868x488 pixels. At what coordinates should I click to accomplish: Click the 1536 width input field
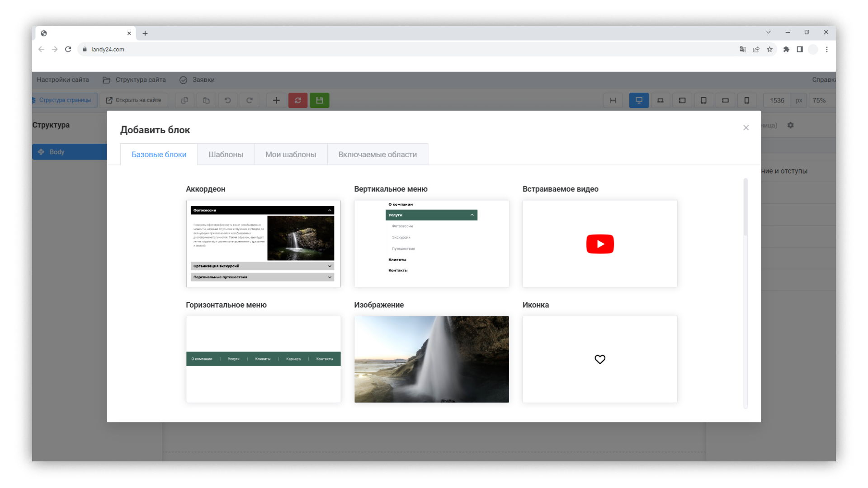[777, 100]
